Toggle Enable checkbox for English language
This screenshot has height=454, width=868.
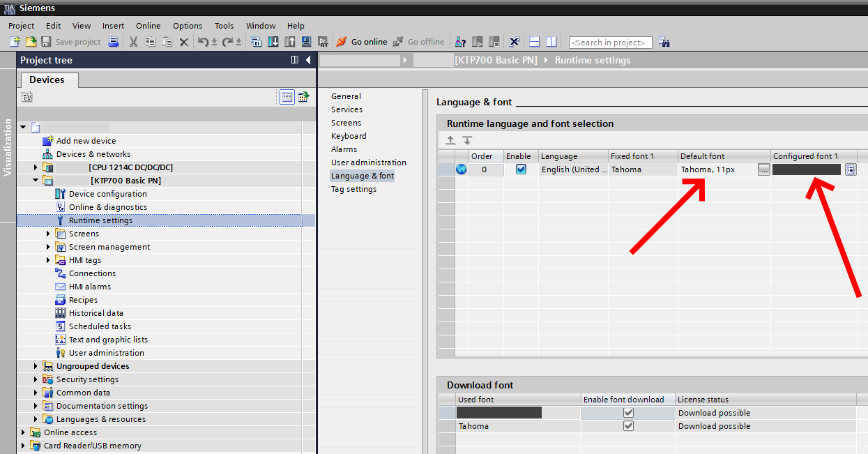click(521, 169)
